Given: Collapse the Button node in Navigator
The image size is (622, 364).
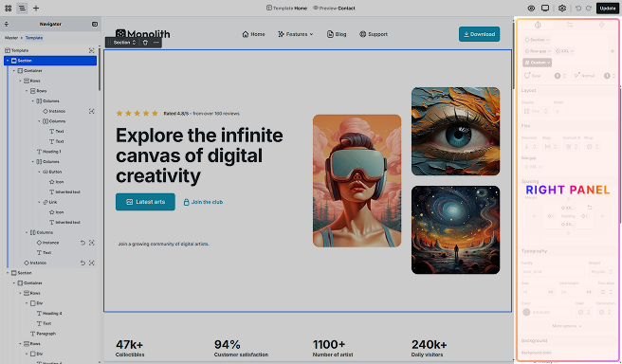Looking at the screenshot, I should point(39,172).
